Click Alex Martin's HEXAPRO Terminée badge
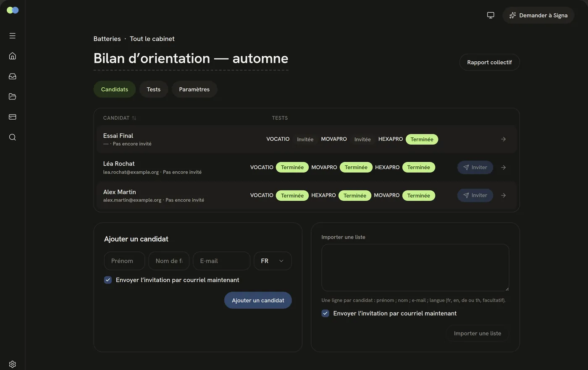The width and height of the screenshot is (588, 370). click(355, 196)
